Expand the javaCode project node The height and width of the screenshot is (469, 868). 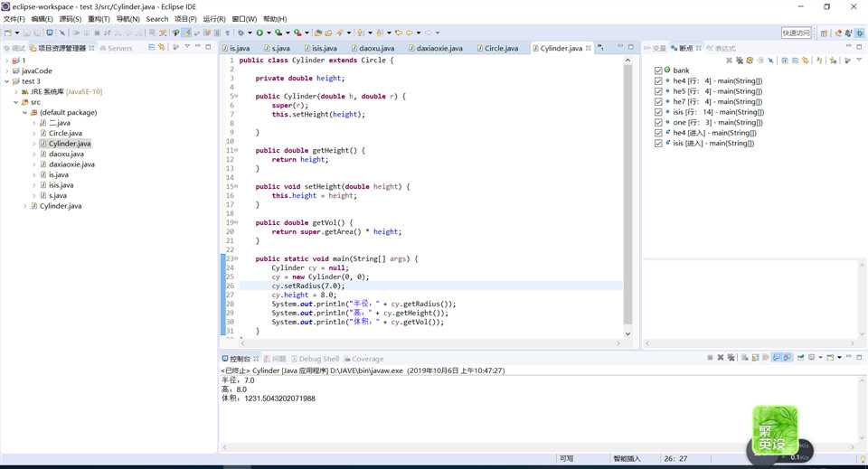[x=6, y=70]
